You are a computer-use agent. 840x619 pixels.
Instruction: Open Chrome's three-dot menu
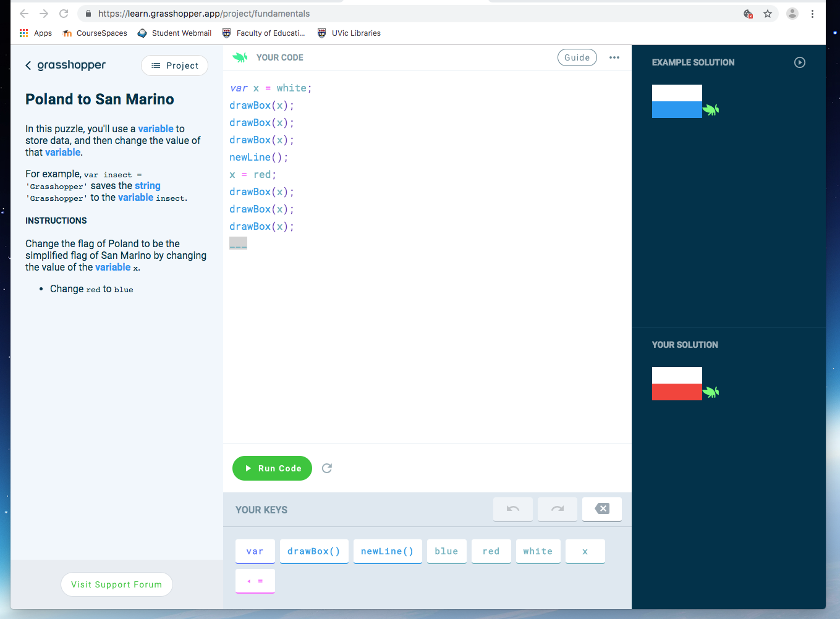(812, 14)
